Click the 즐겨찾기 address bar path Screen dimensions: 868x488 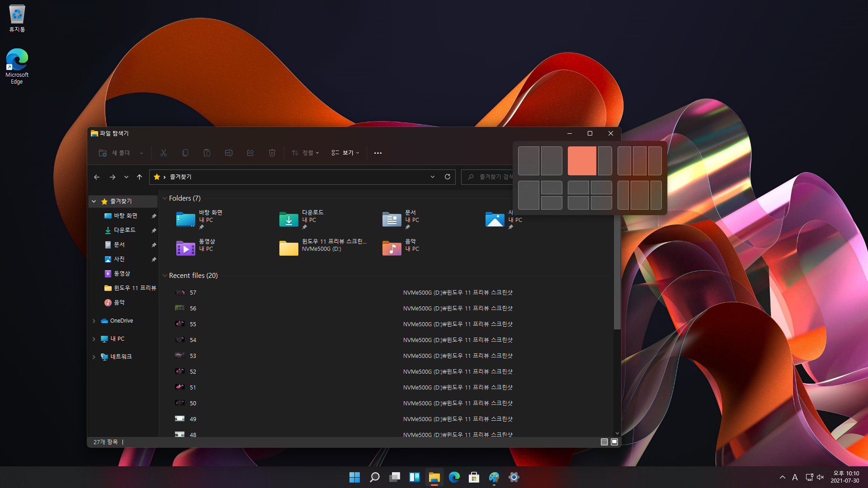click(x=181, y=177)
